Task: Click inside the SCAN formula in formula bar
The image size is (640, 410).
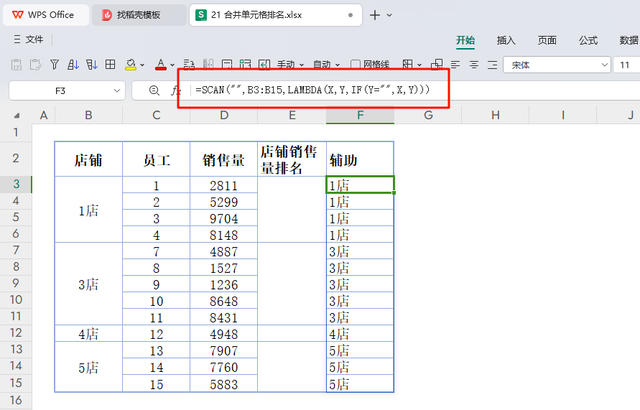Action: pos(312,90)
